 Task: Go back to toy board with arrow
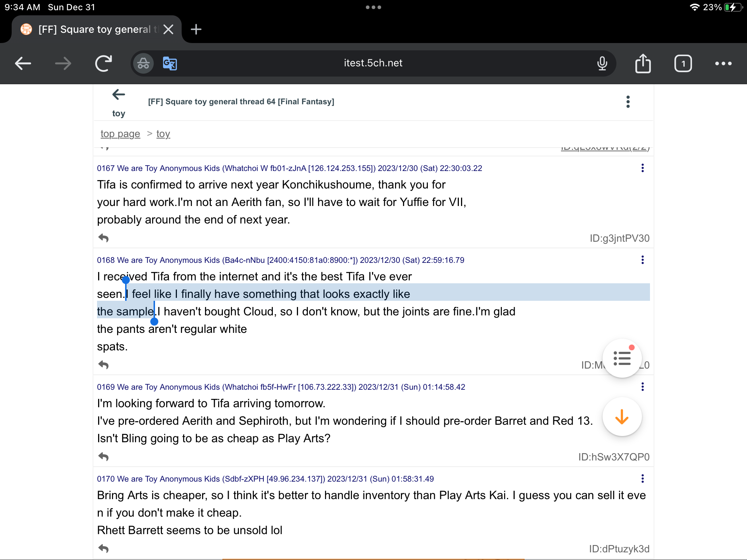point(119,95)
